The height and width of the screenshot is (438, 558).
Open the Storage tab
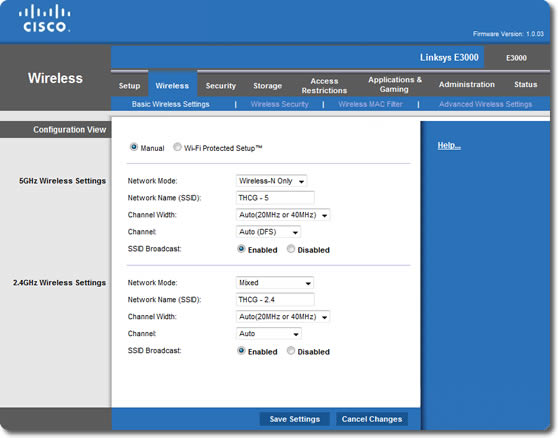coord(268,86)
